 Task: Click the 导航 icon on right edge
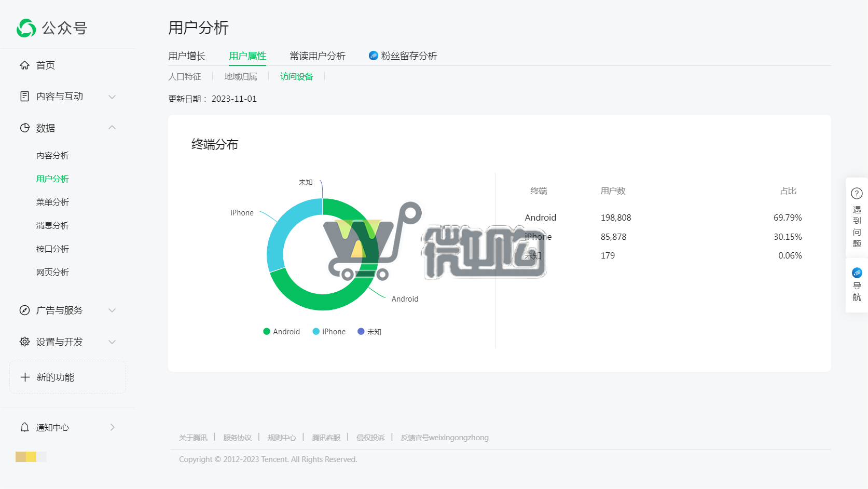coord(856,272)
